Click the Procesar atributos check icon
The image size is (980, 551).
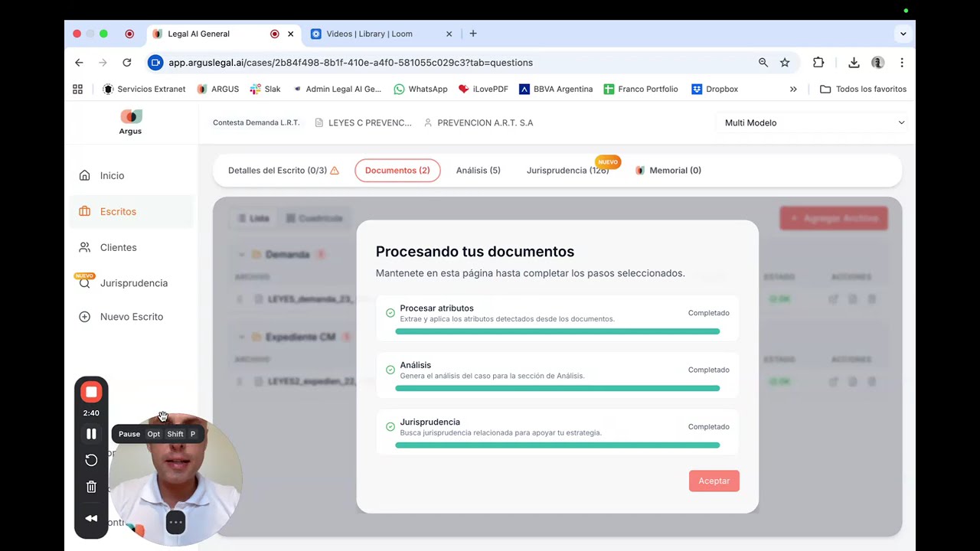[x=390, y=313]
